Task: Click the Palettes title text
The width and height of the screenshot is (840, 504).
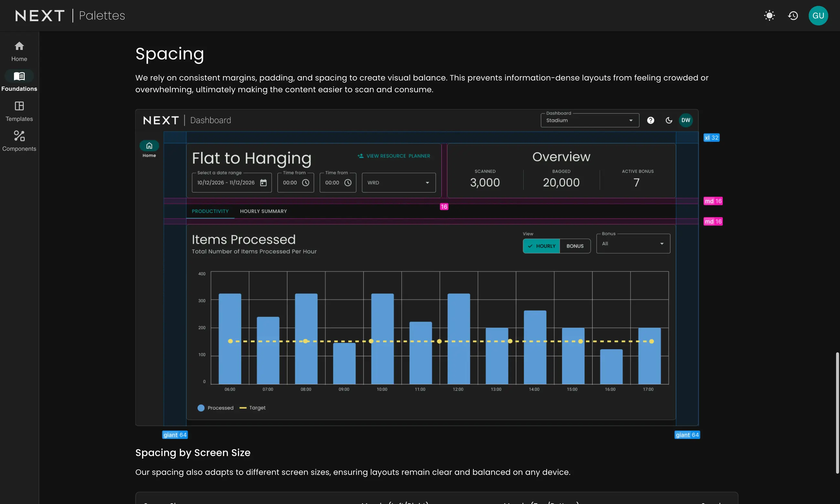Action: 102,15
